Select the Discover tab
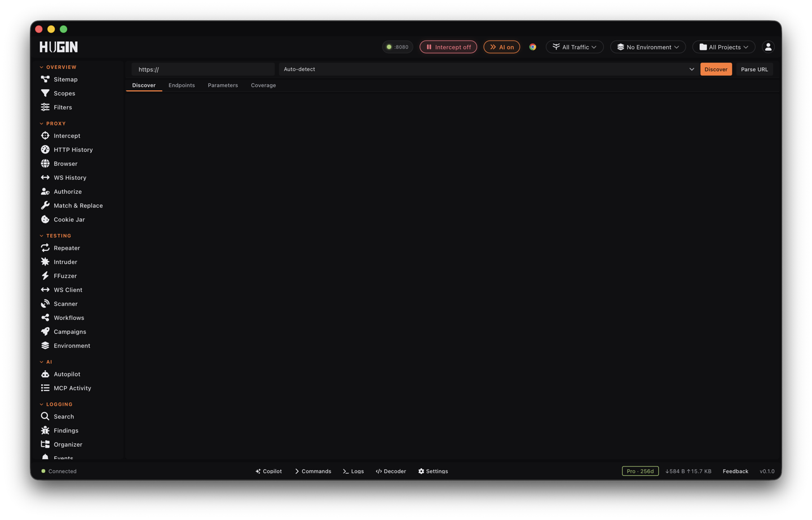This screenshot has height=520, width=812. point(144,85)
